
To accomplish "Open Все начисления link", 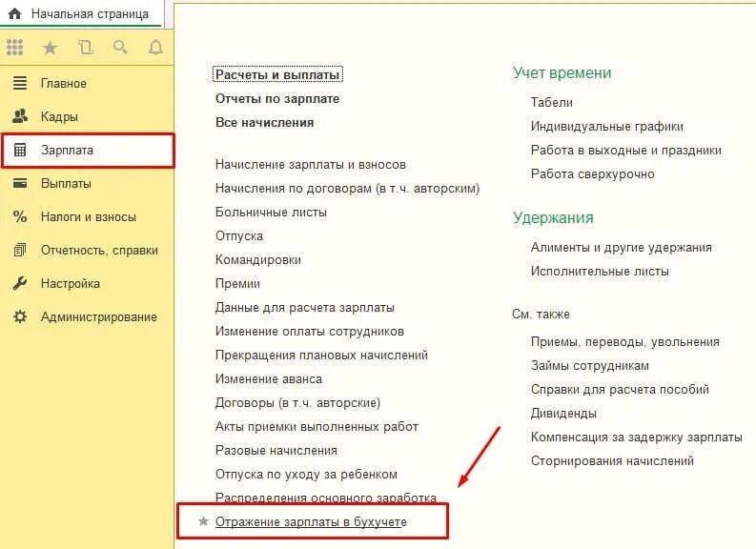I will 264,122.
